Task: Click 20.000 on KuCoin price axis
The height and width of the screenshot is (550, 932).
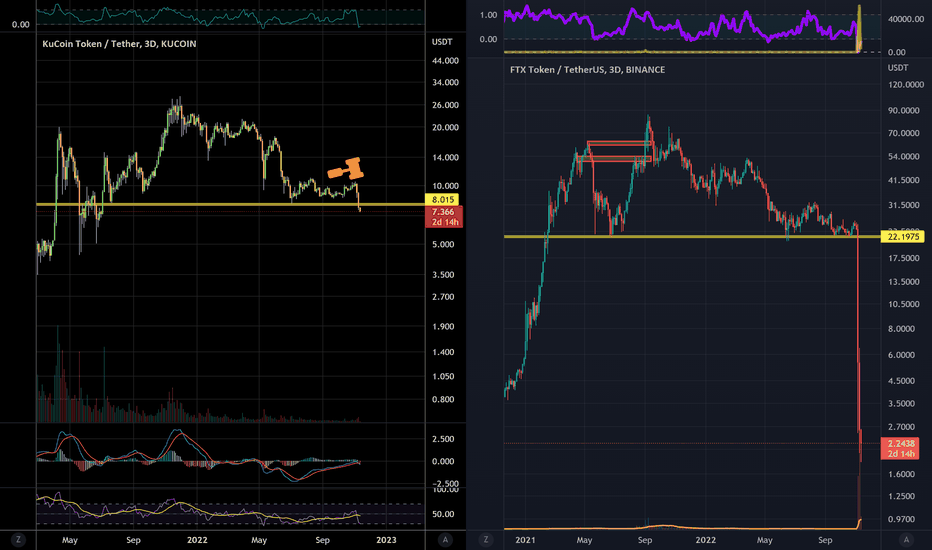Action: pos(445,127)
